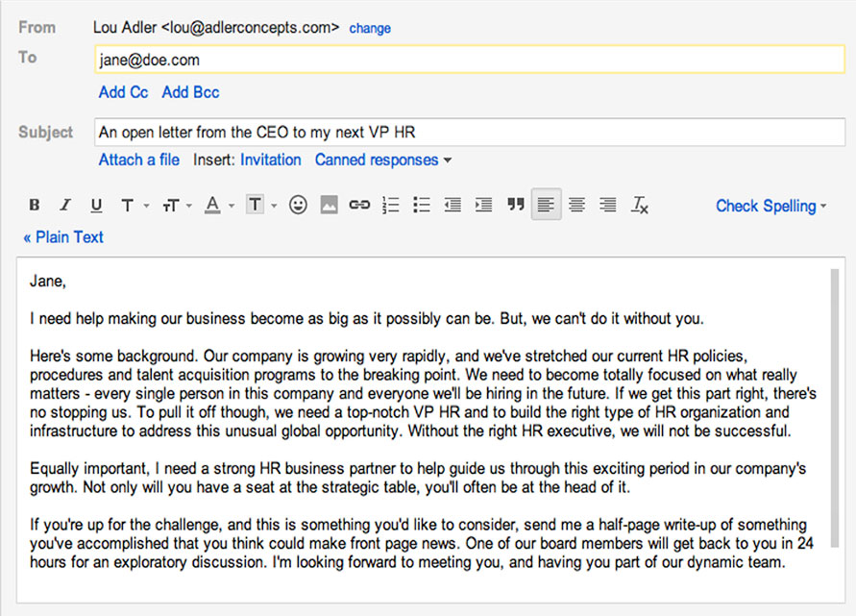Switch to Plain Text mode

pos(63,236)
